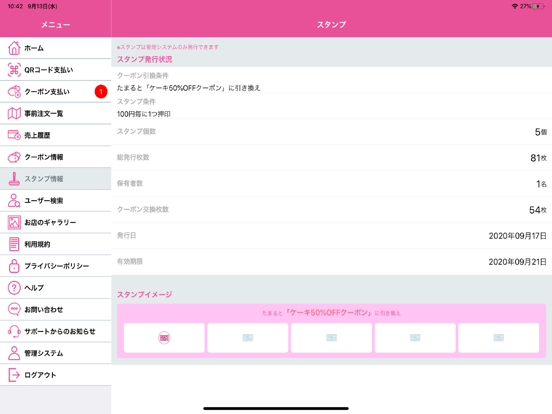Tap the privacy policy lock icon
The width and height of the screenshot is (552, 414).
click(x=14, y=266)
